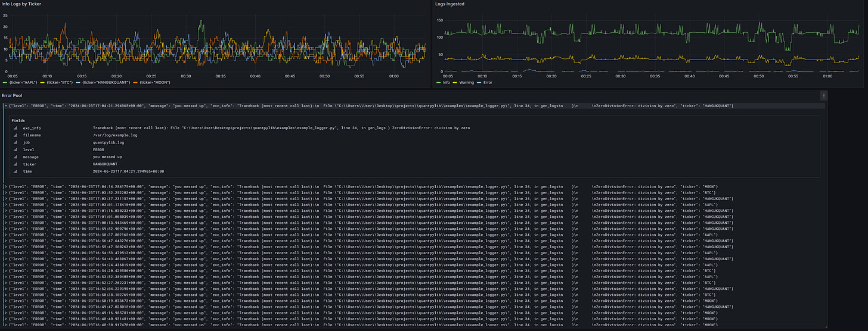Open stats icon next to the level field
Image resolution: width=868 pixels, height=331 pixels.
tap(14, 149)
